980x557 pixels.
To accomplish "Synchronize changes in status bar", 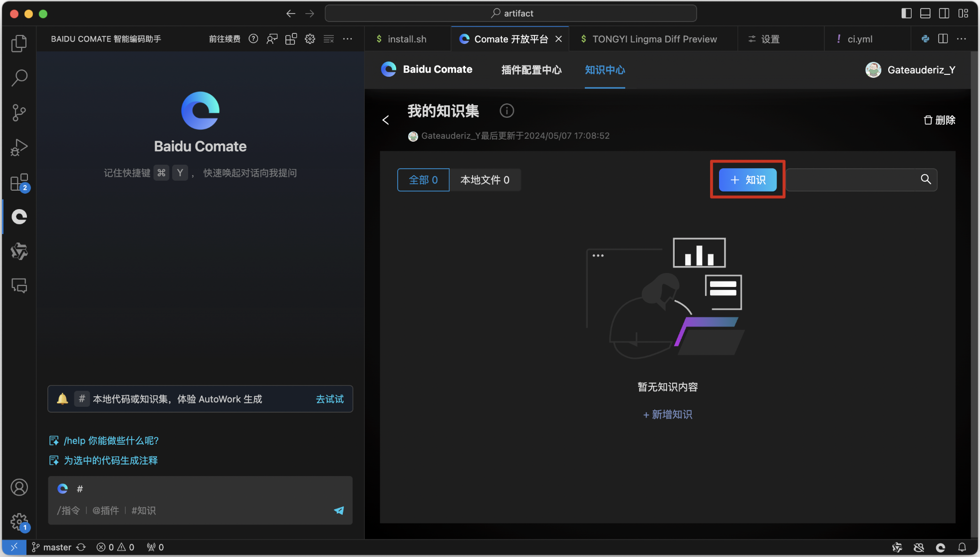I will (x=81, y=547).
